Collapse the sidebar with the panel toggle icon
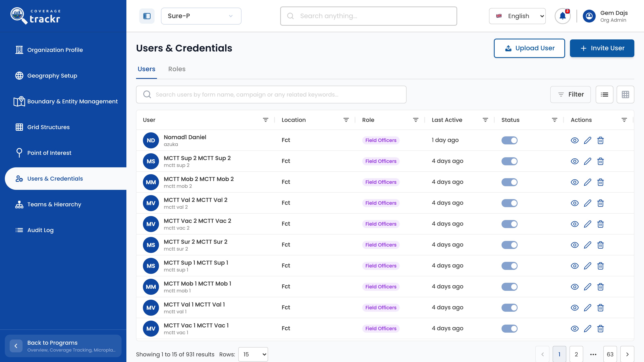 coord(147,16)
